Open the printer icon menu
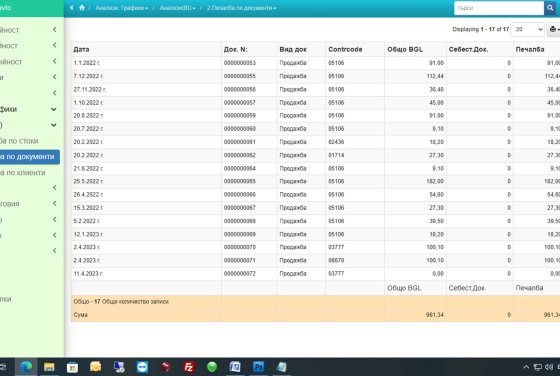The height and width of the screenshot is (376, 560). pos(554,29)
